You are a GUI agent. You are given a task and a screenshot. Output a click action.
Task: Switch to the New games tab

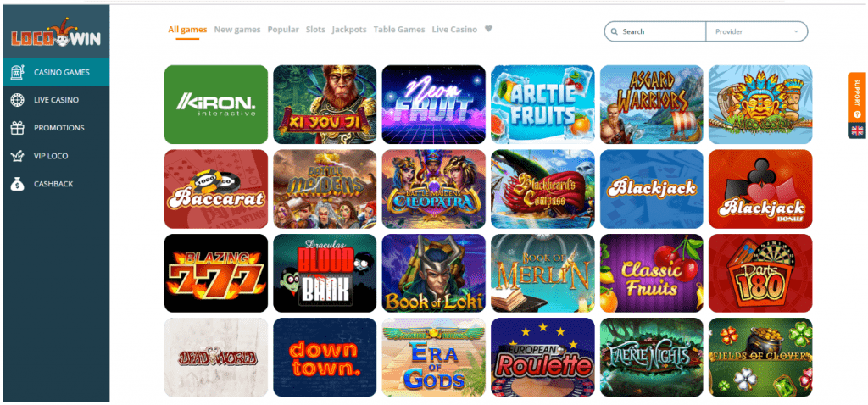point(237,30)
